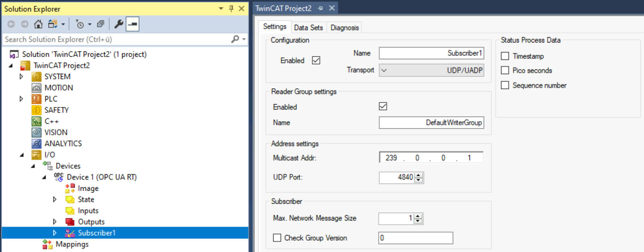The width and height of the screenshot is (644, 252).
Task: Switch to the Settings tab
Action: tap(275, 27)
